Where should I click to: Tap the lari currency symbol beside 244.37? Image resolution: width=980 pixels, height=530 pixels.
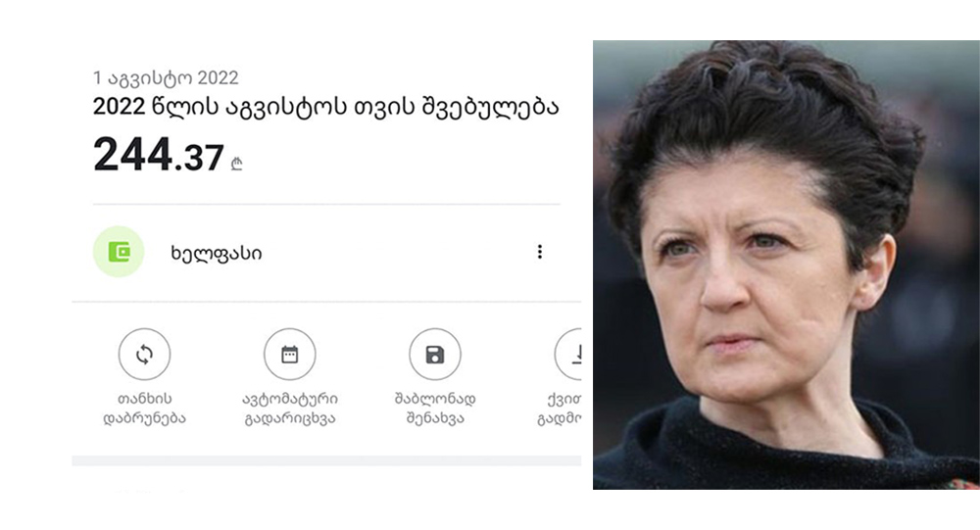[236, 164]
